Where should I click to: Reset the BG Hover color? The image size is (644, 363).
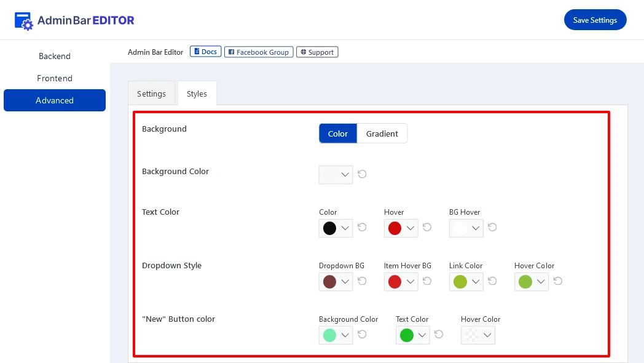click(492, 228)
